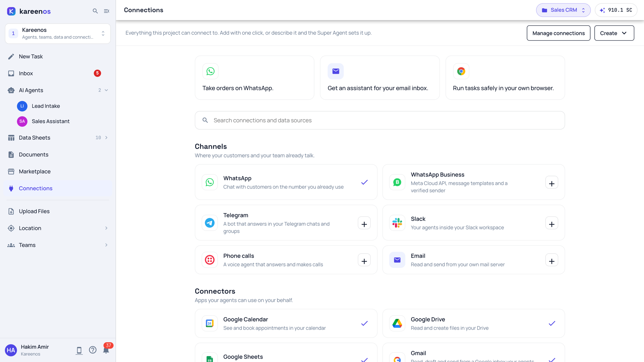
Task: Go to New Task
Action: tap(58, 57)
